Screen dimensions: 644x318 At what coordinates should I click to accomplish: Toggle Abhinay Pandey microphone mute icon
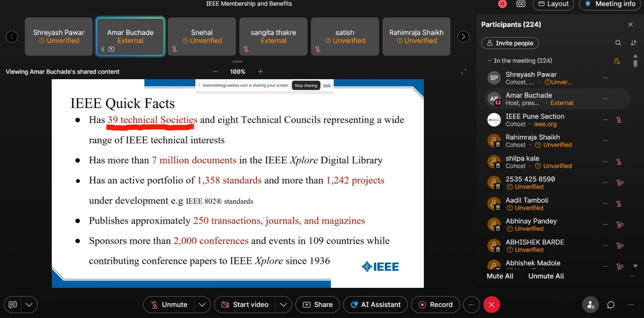click(620, 224)
